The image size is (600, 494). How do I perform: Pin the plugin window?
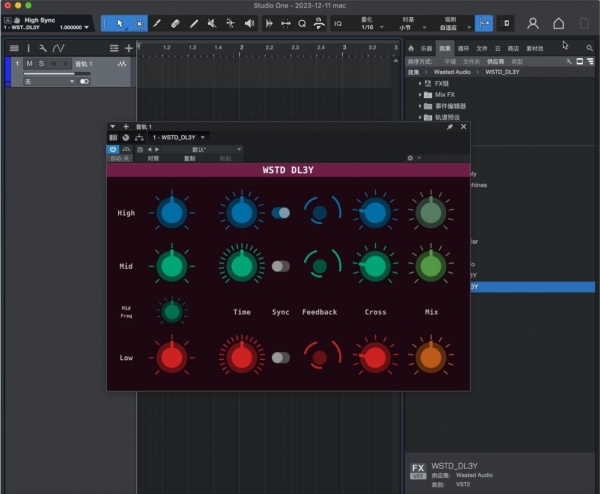coord(450,127)
